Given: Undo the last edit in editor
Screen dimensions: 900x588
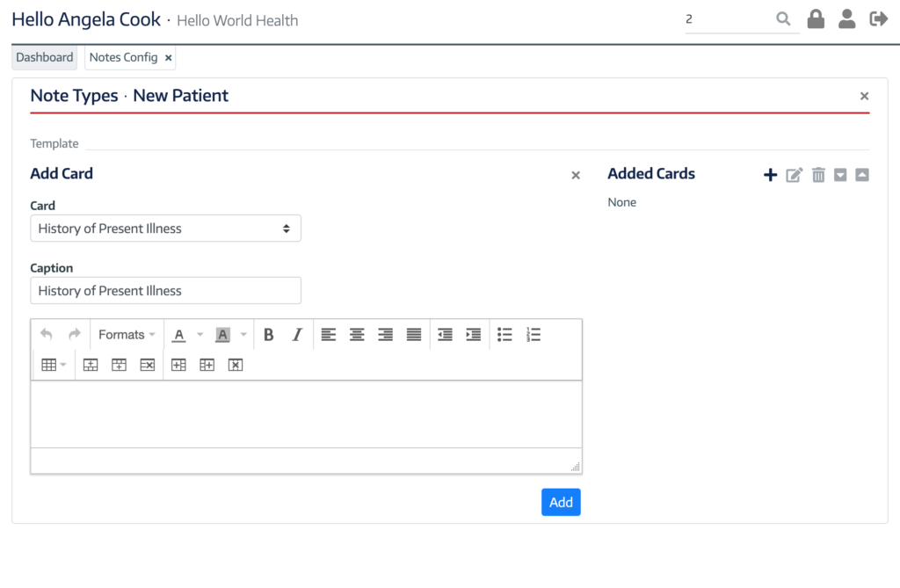Looking at the screenshot, I should pos(47,334).
